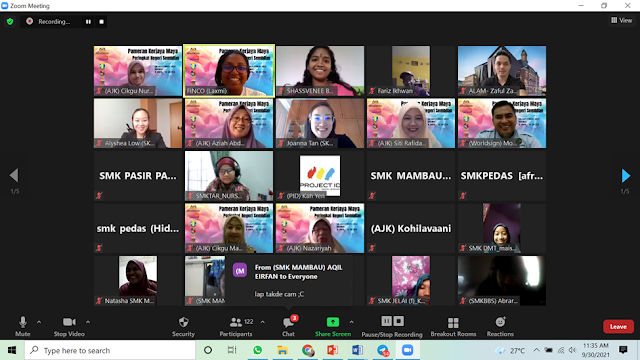This screenshot has width=640, height=360.
Task: Stop recording from bottom toolbar
Action: (x=399, y=321)
